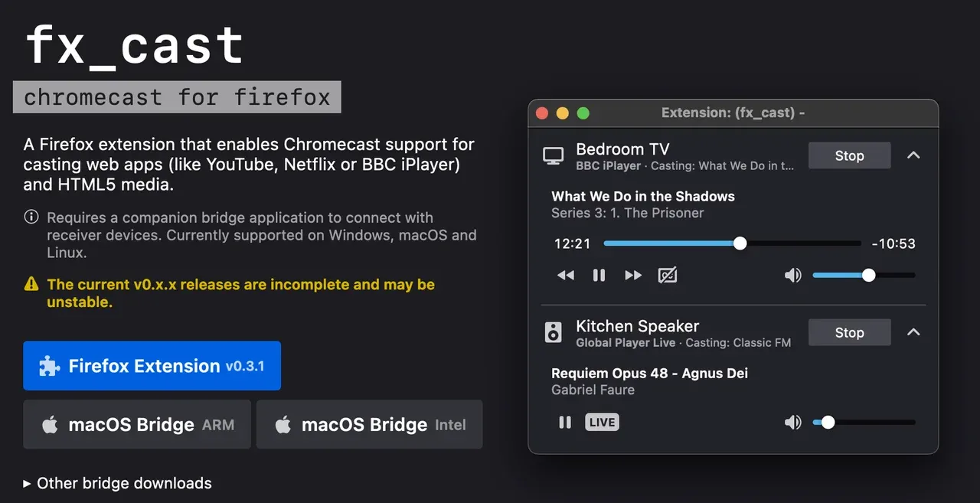Click the Bedroom TV seek progress bar
980x503 pixels.
click(x=733, y=243)
